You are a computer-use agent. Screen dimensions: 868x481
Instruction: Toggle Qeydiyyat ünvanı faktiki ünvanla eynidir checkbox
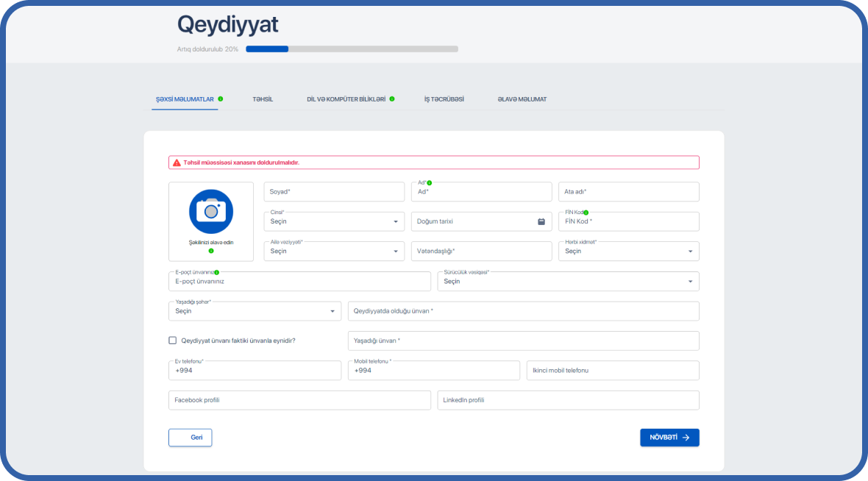[x=173, y=341]
